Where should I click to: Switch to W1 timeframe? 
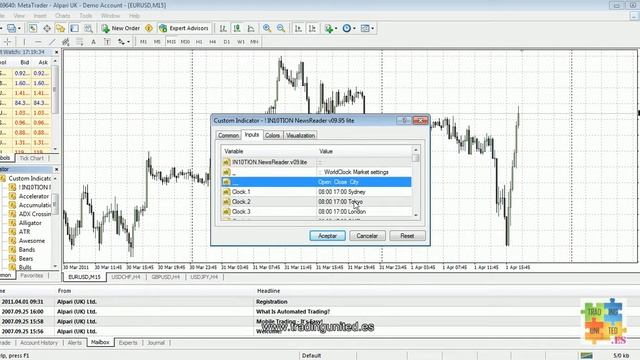click(x=240, y=42)
